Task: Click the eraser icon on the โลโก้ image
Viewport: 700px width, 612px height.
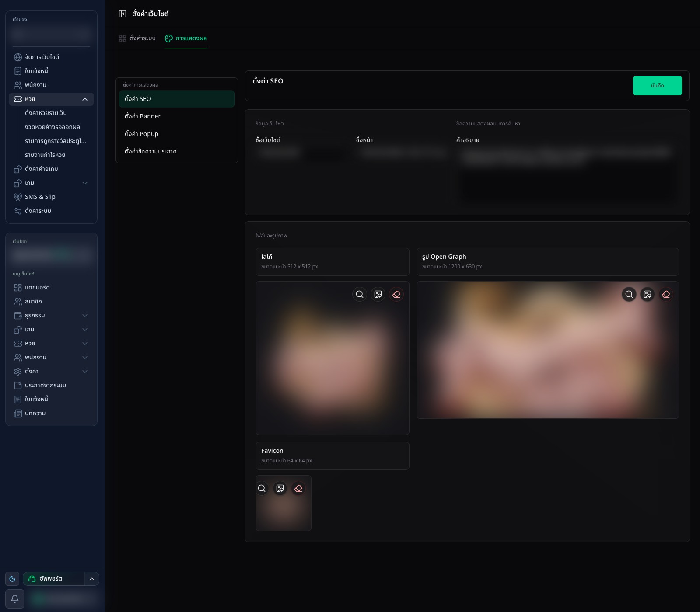Action: pyautogui.click(x=396, y=294)
